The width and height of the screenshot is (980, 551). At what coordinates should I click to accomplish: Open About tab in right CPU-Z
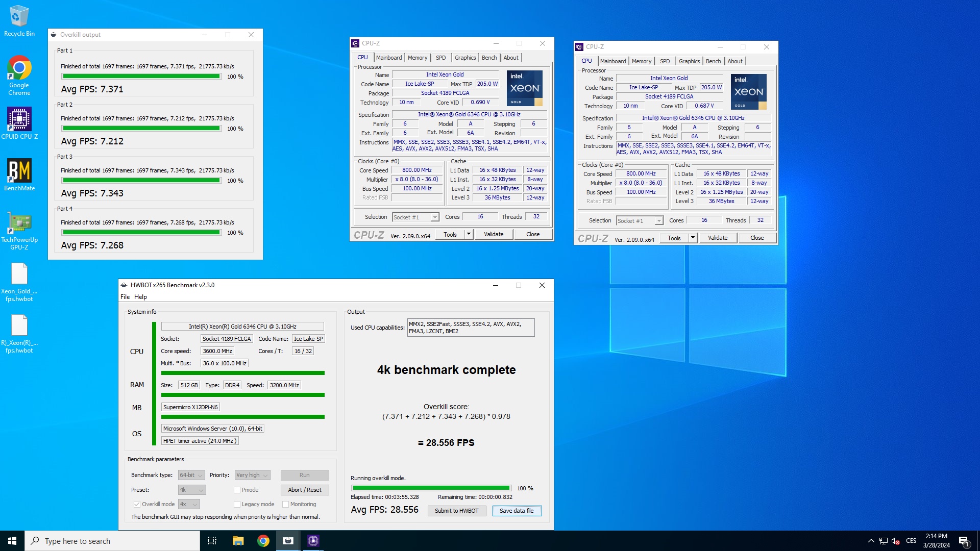735,61
